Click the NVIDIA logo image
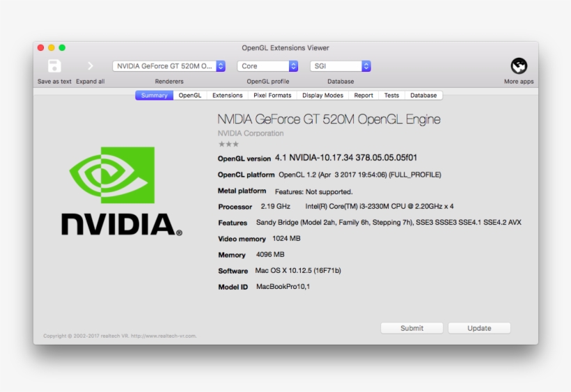This screenshot has width=571, height=392. click(x=122, y=191)
